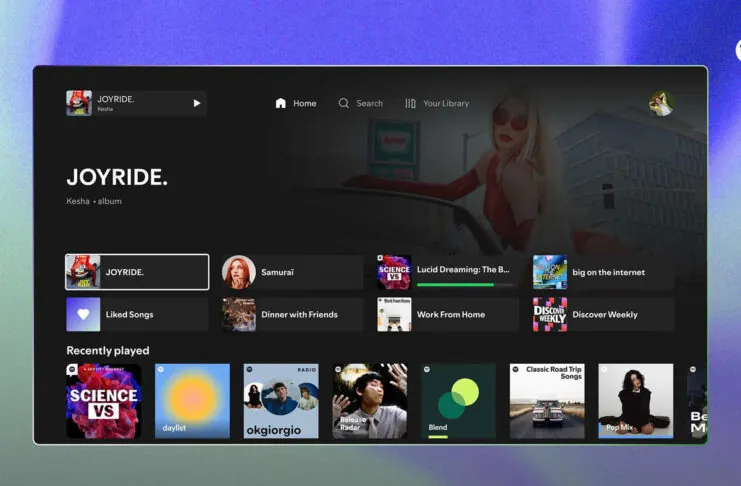Open okgiorgio radio card
The width and height of the screenshot is (741, 486).
pos(281,401)
